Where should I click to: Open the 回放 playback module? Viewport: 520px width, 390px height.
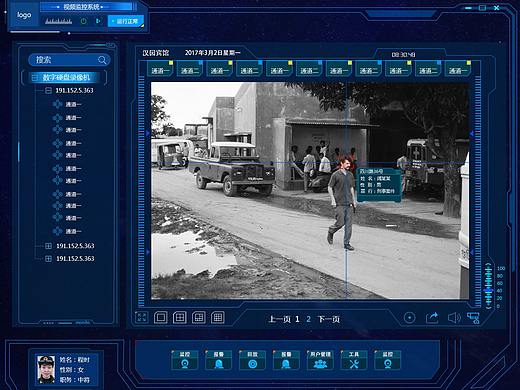point(252,360)
